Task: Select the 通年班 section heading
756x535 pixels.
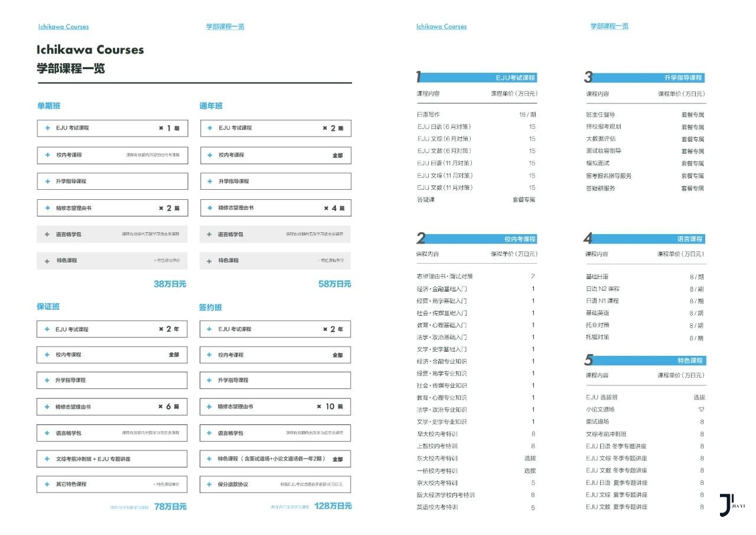Action: click(x=211, y=106)
